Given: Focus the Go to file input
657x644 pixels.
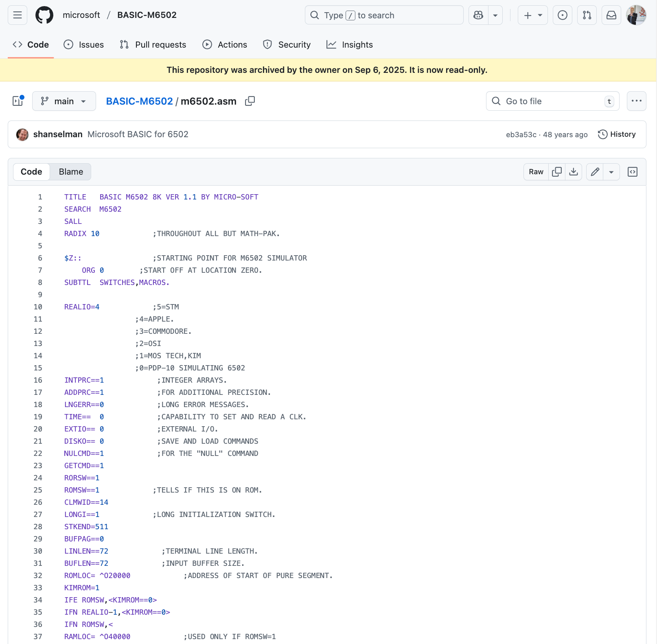Looking at the screenshot, I should coord(552,101).
